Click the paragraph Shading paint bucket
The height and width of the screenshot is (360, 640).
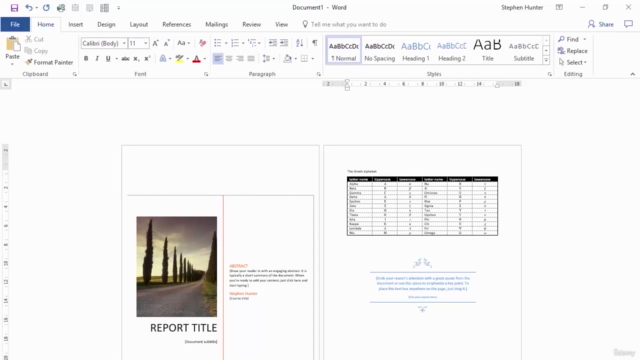pos(287,59)
